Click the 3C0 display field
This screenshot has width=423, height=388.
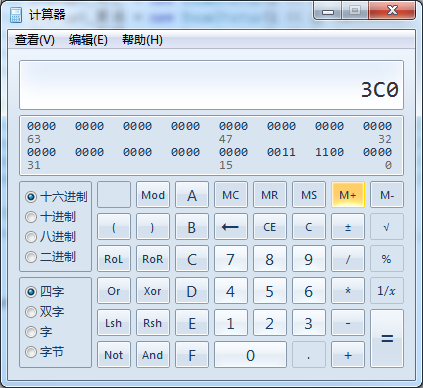211,85
